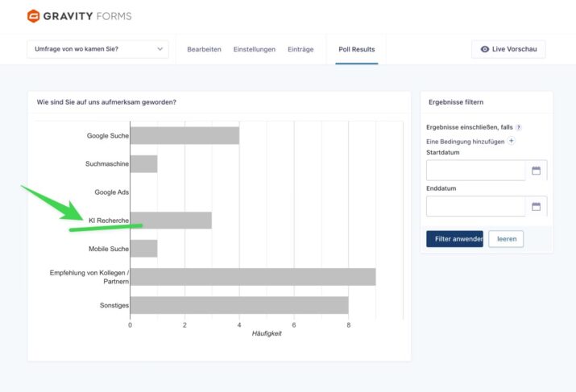Screen dimensions: 576x392
Task: Click the 'Empfehlung von Kollegen / Partnern' bar
Action: [x=253, y=277]
